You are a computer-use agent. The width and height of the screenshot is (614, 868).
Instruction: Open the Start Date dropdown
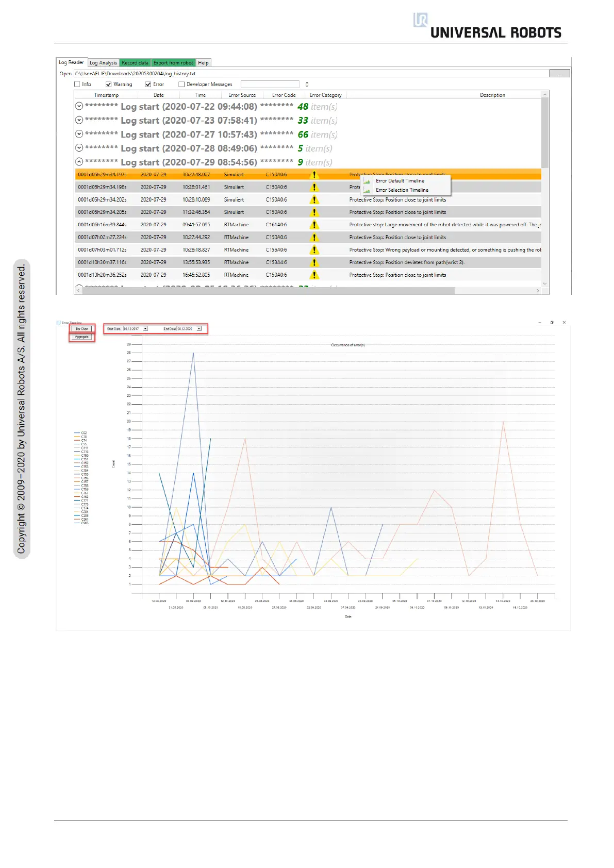(145, 328)
